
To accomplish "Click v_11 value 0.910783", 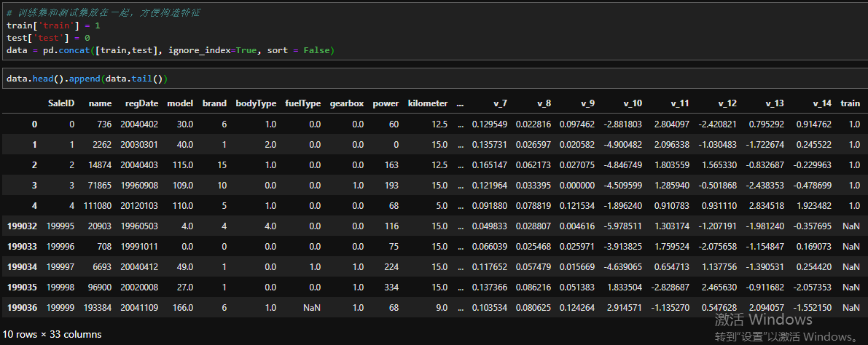I will [x=672, y=206].
